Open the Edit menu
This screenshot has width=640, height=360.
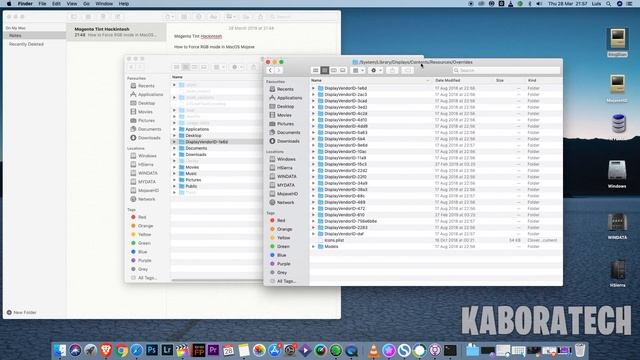coord(56,4)
